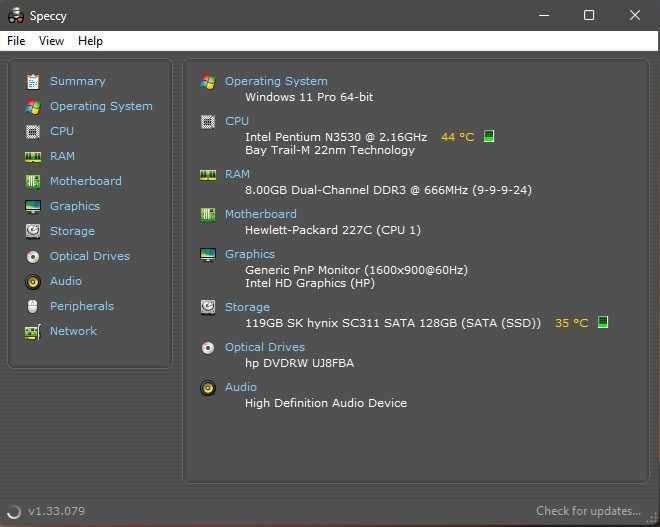Click the Operating System Windows flag sidebar icon
The height and width of the screenshot is (527, 660).
point(33,106)
